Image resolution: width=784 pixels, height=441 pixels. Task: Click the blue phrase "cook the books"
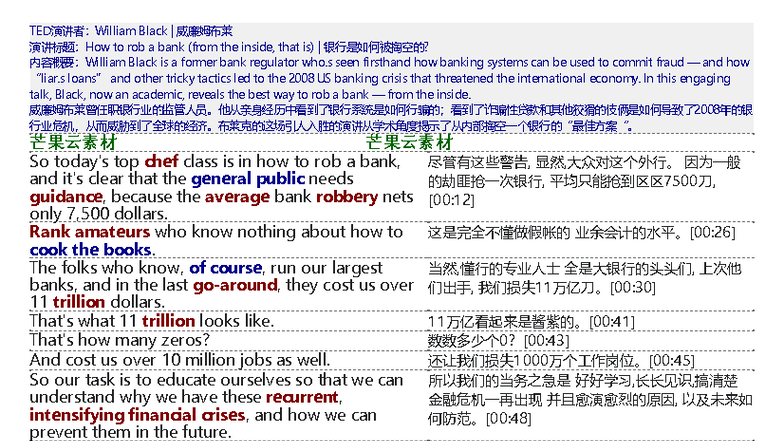coord(90,250)
